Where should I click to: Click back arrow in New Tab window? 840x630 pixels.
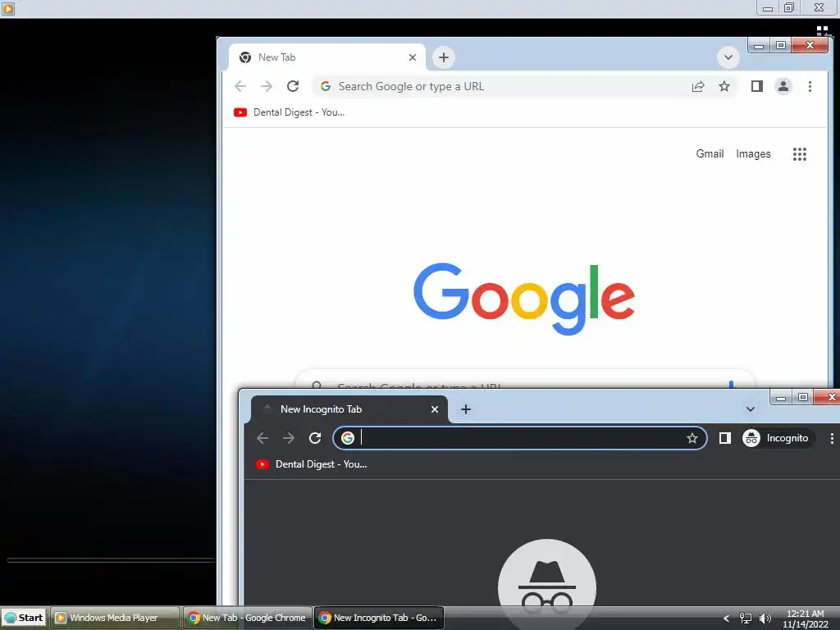[240, 86]
